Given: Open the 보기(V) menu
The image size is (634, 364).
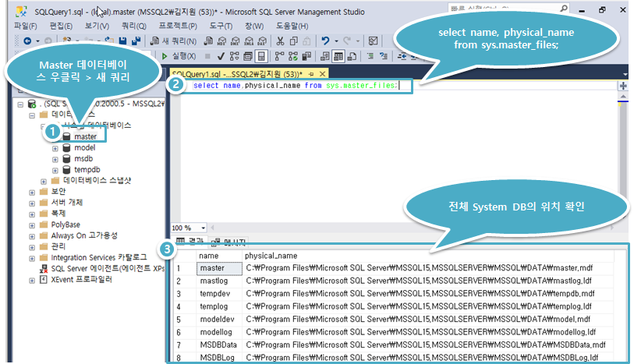Looking at the screenshot, I should pyautogui.click(x=97, y=26).
